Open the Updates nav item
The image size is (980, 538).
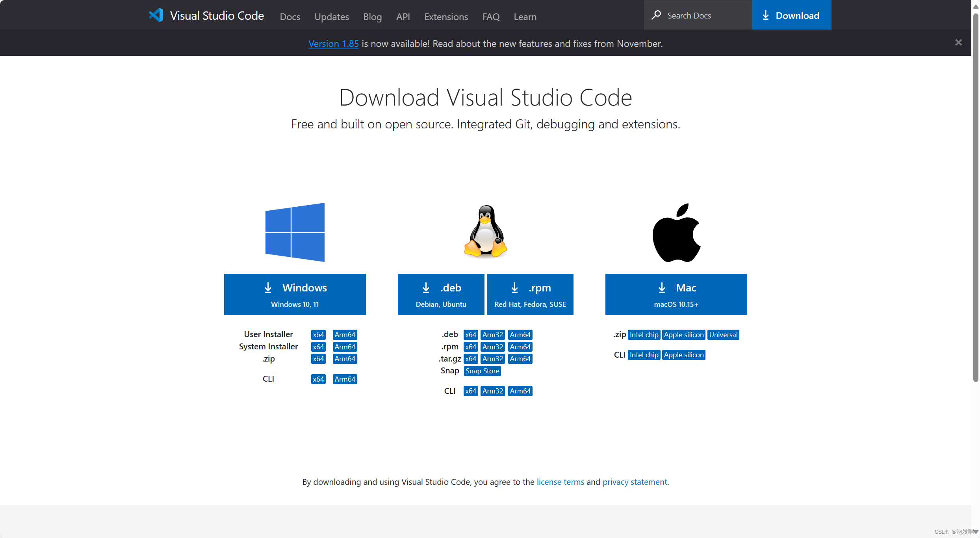331,17
